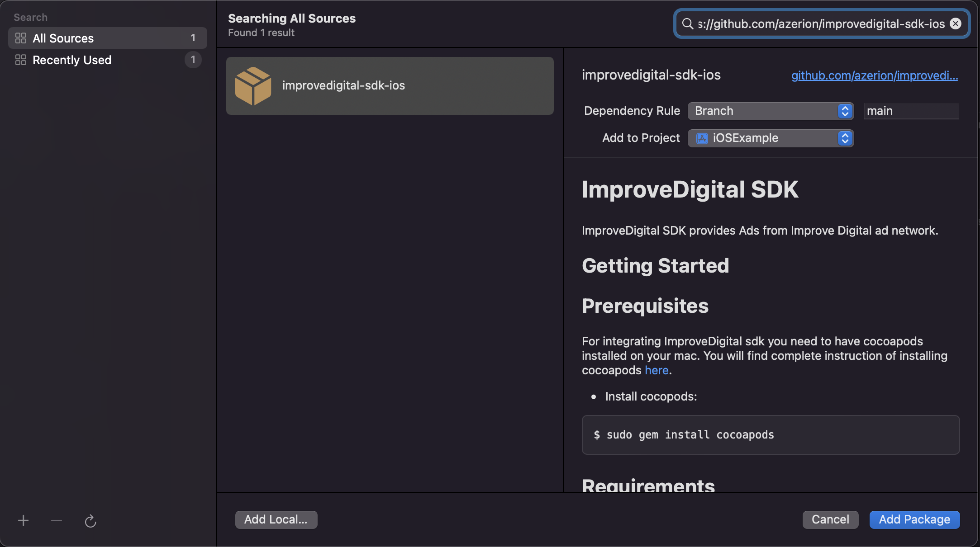Click the 'Install cocopods:' bullet text
Image resolution: width=980 pixels, height=547 pixels.
(x=651, y=396)
